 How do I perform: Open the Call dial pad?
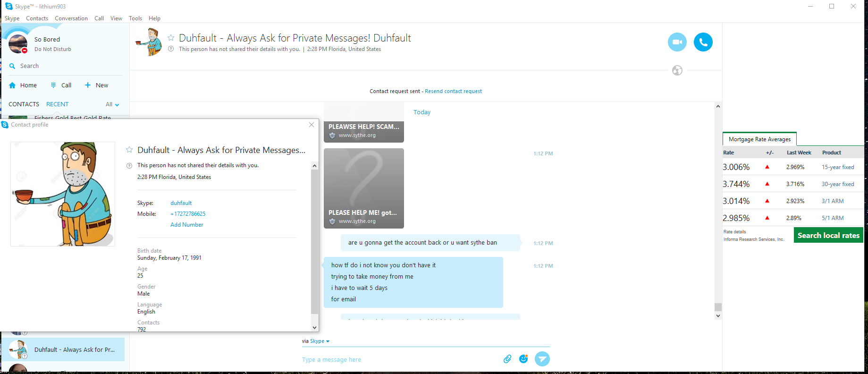coord(61,85)
